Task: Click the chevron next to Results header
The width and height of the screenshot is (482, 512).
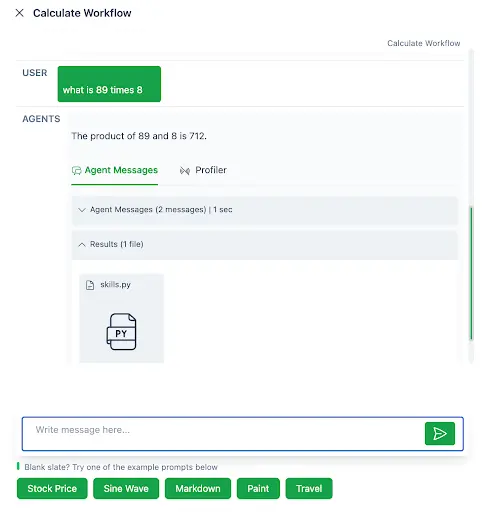Action: click(82, 245)
